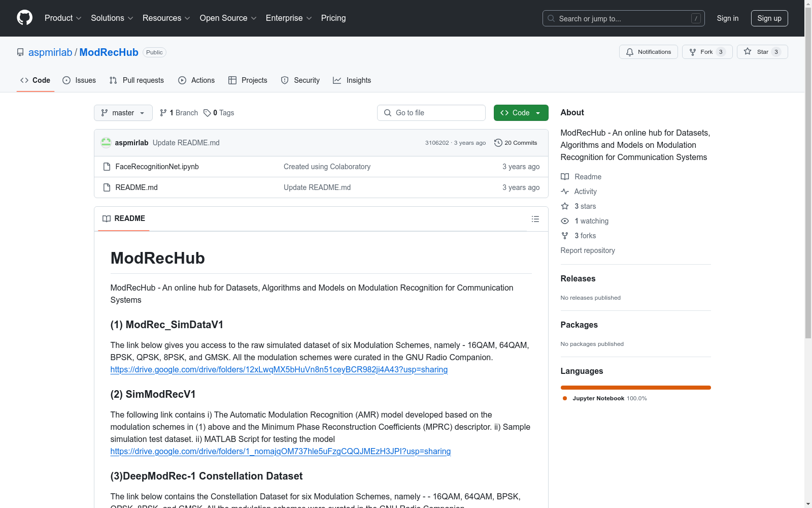This screenshot has height=508, width=812.
Task: Switch to the Issues tab
Action: click(x=79, y=80)
